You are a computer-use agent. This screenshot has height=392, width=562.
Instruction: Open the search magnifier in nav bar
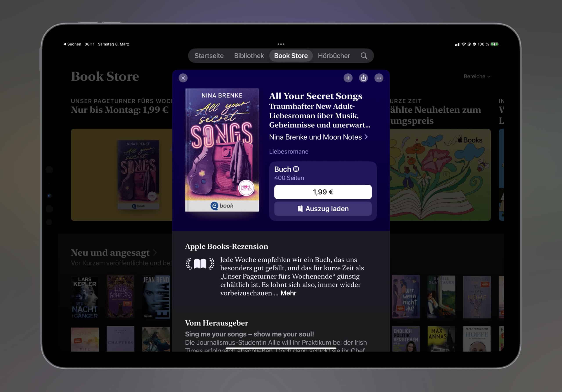pos(364,56)
